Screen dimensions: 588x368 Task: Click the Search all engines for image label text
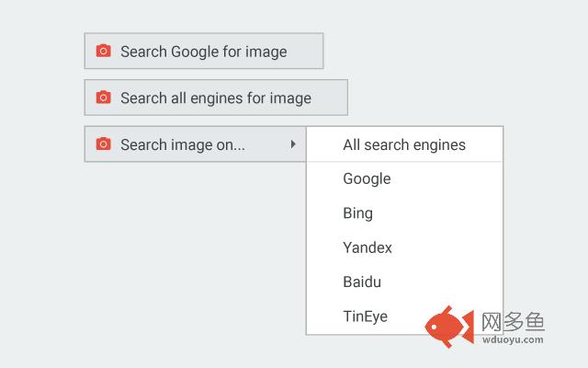(215, 98)
